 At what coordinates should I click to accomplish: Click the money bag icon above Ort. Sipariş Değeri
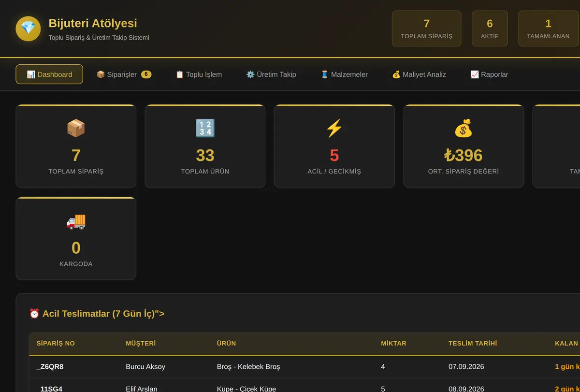463,129
